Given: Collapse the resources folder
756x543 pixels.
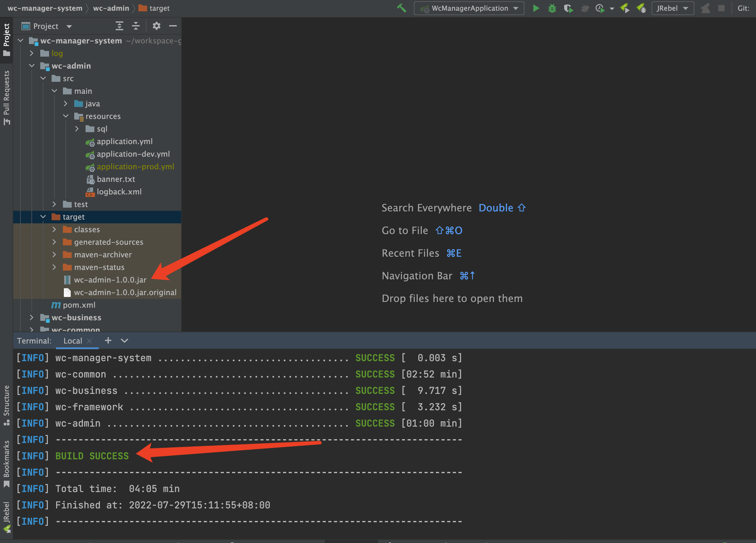Looking at the screenshot, I should (x=66, y=116).
